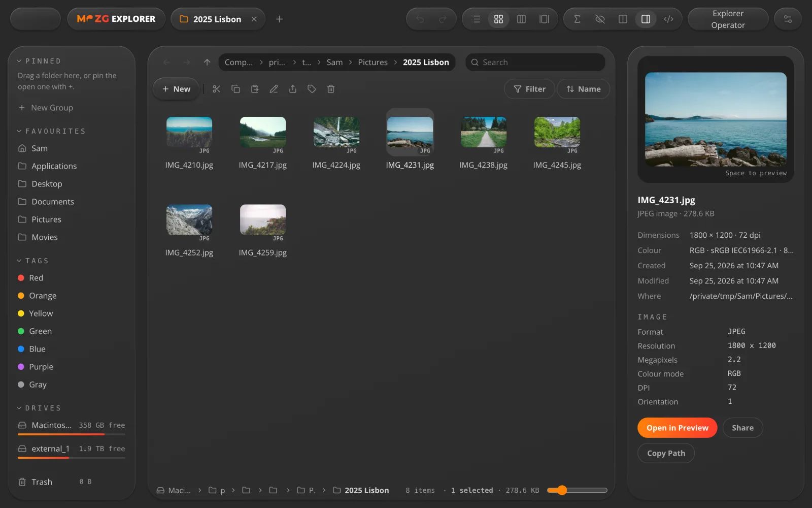Collapse the Favourites section
The height and width of the screenshot is (508, 812).
click(51, 131)
